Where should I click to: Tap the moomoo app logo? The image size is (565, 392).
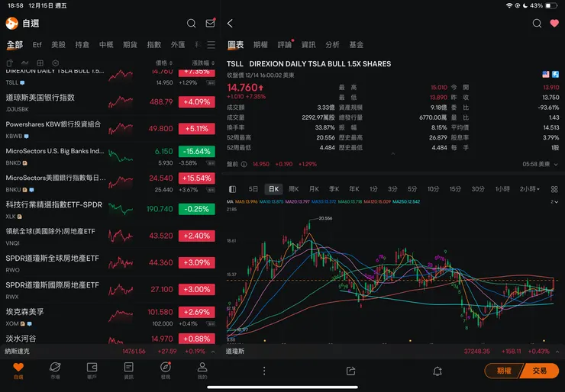pos(12,24)
